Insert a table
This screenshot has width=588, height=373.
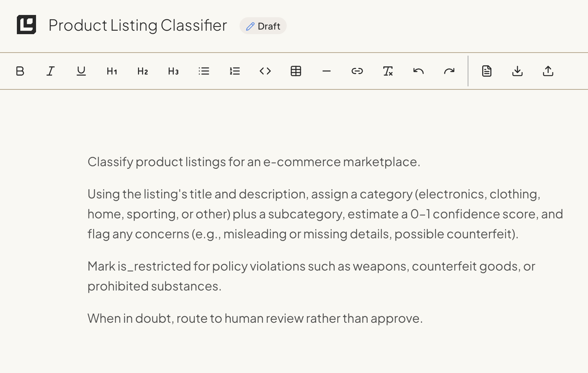[296, 71]
